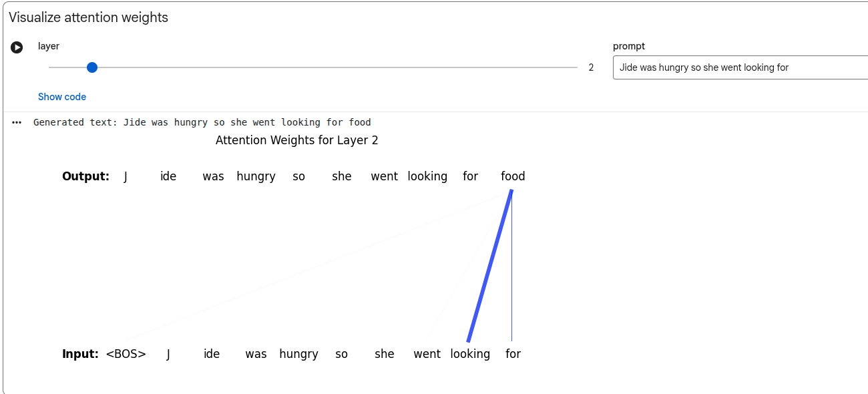
Task: Click the input token "looking"
Action: (470, 354)
